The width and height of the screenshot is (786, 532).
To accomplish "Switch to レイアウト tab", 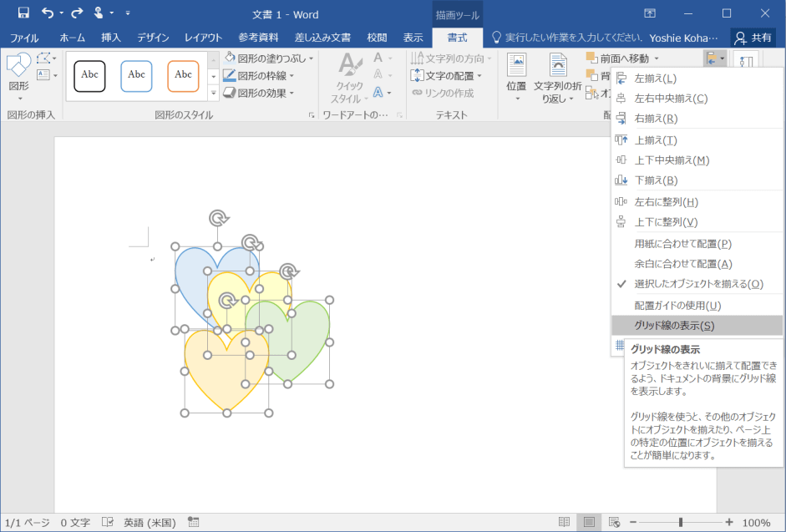I will tap(203, 38).
